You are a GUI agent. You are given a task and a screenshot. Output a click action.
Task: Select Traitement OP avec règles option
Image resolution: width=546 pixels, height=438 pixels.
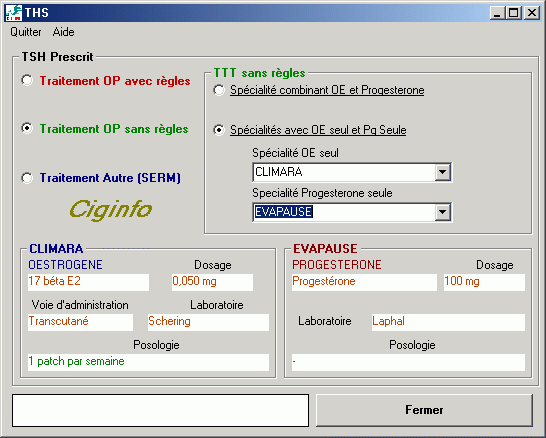(x=27, y=80)
